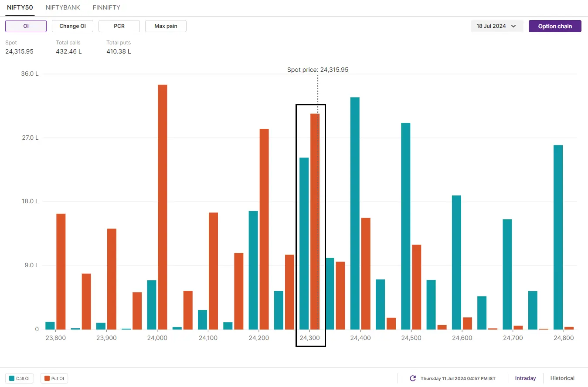The height and width of the screenshot is (387, 588).
Task: Open the Option chain
Action: (555, 26)
